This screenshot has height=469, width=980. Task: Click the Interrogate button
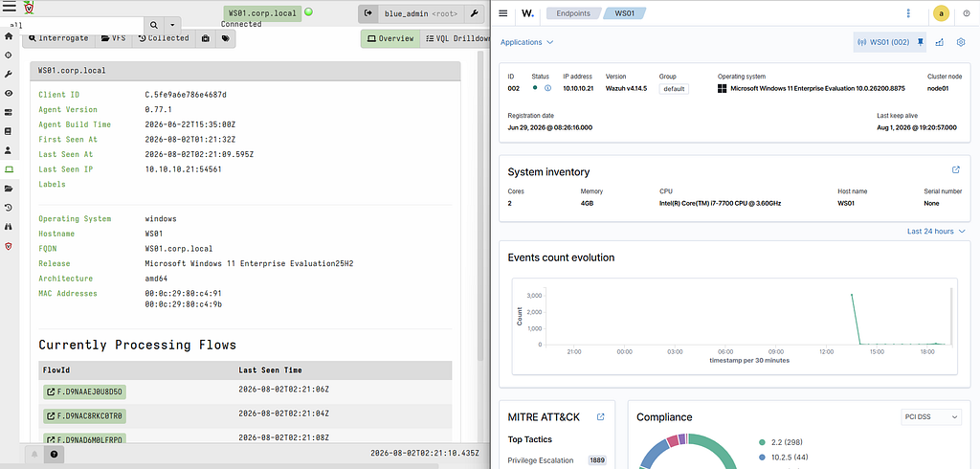[58, 38]
